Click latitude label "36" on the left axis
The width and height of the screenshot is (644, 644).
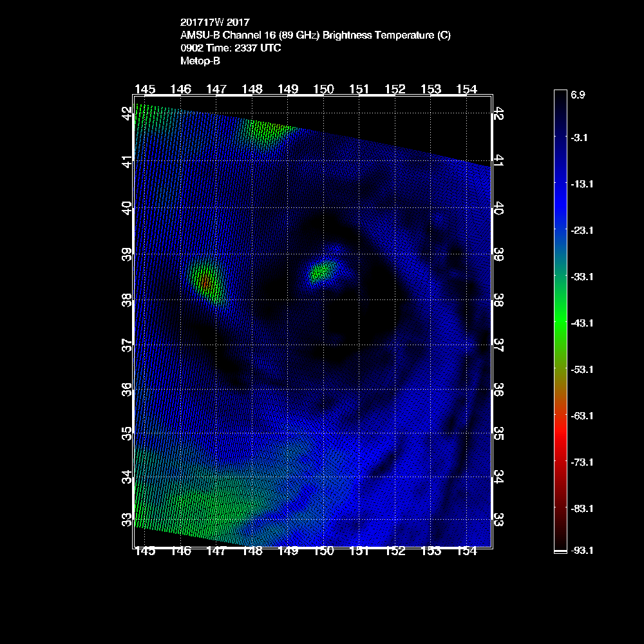(x=128, y=390)
